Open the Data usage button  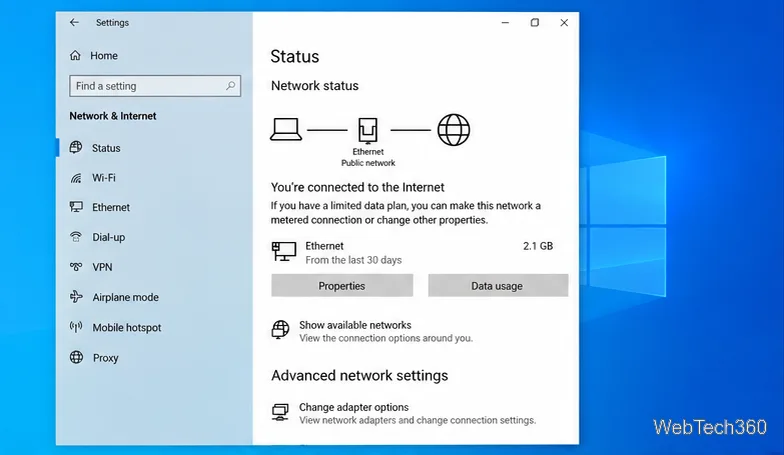click(498, 286)
